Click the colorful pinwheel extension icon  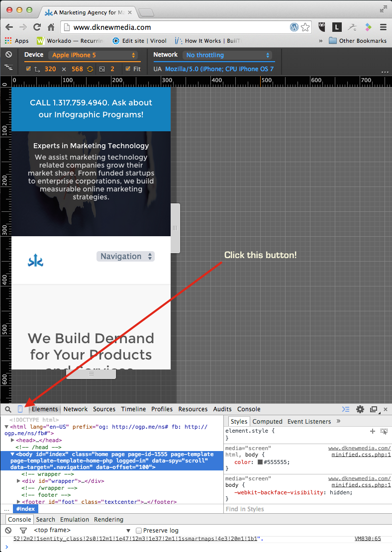click(x=368, y=27)
